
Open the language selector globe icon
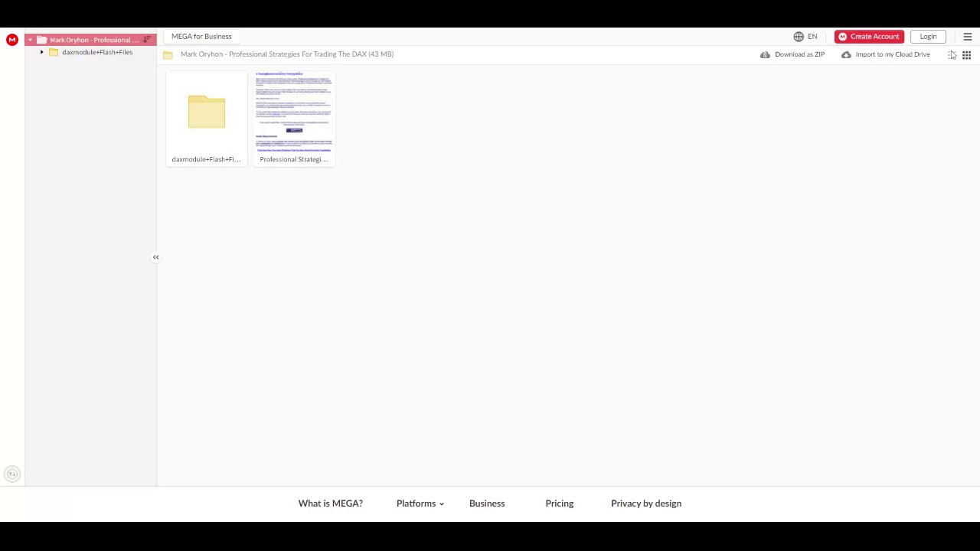(x=799, y=37)
